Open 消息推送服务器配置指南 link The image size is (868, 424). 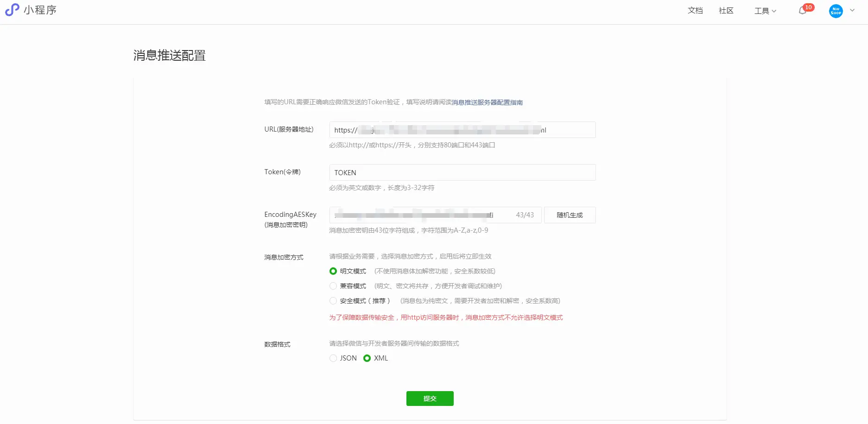(x=487, y=102)
